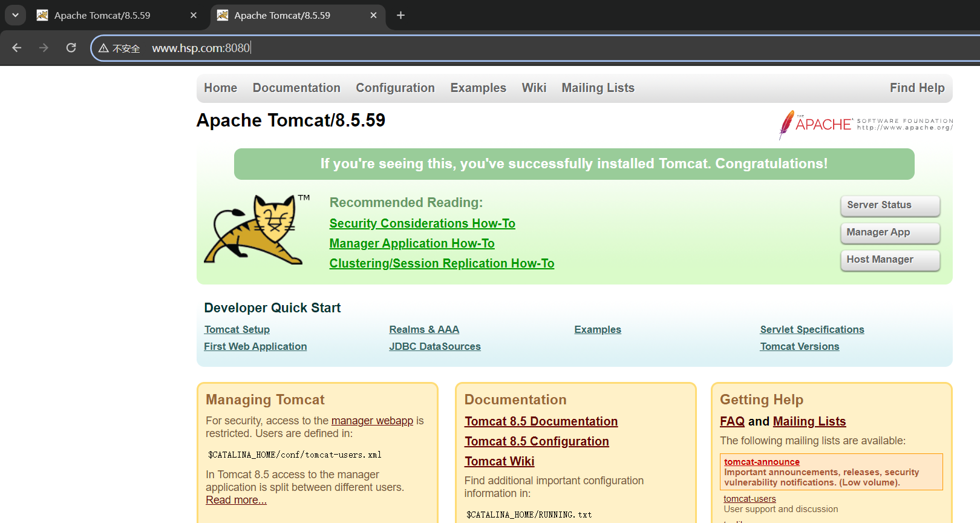
Task: Go back with the browser back arrow
Action: tap(17, 48)
